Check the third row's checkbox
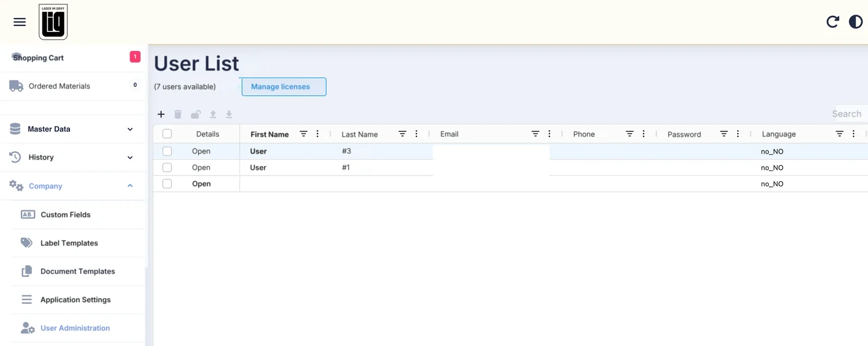The height and width of the screenshot is (346, 868). (167, 184)
